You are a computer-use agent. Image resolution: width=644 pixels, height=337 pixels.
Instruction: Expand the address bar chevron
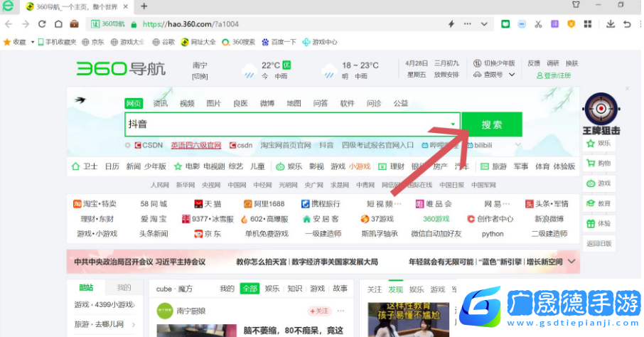click(484, 24)
